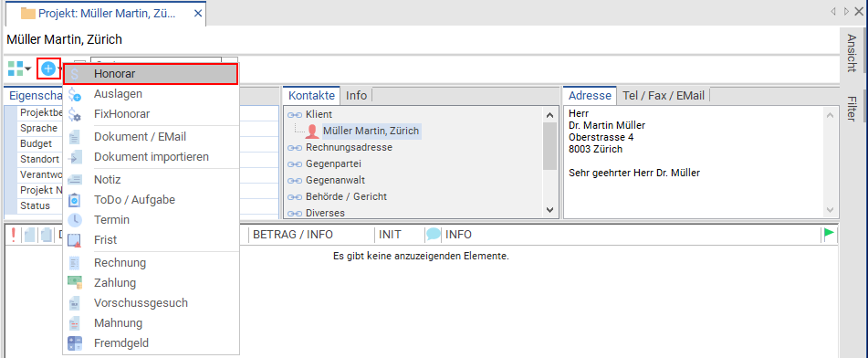
Task: Pick Dokument importieren
Action: (x=151, y=157)
